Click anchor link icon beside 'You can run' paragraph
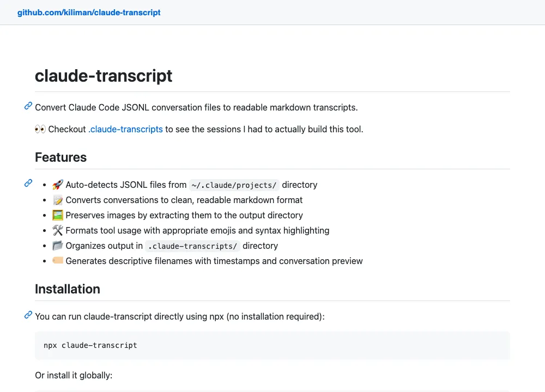This screenshot has height=392, width=545. point(28,315)
